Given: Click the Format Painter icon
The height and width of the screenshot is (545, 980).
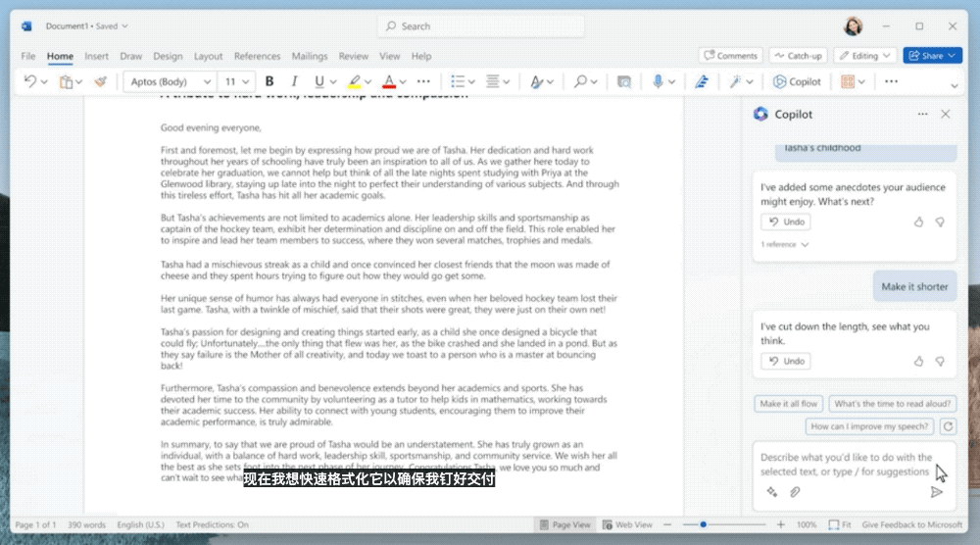Looking at the screenshot, I should (x=99, y=82).
